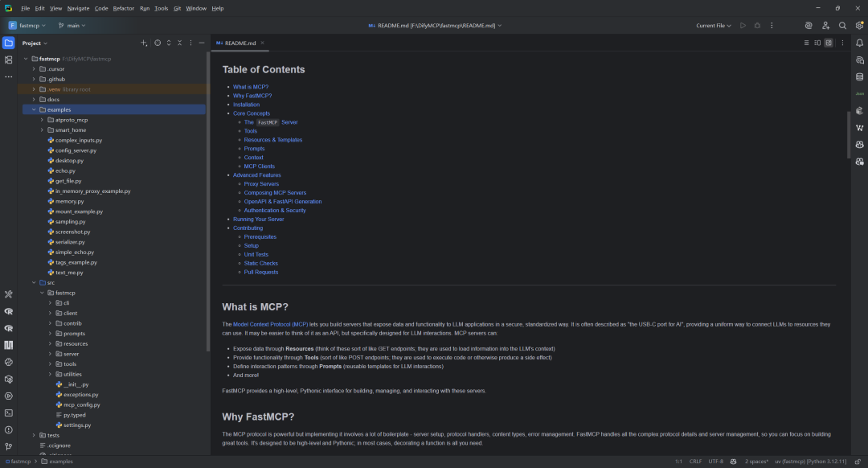Image resolution: width=868 pixels, height=468 pixels.
Task: Open the Terminal tool window
Action: click(x=8, y=413)
